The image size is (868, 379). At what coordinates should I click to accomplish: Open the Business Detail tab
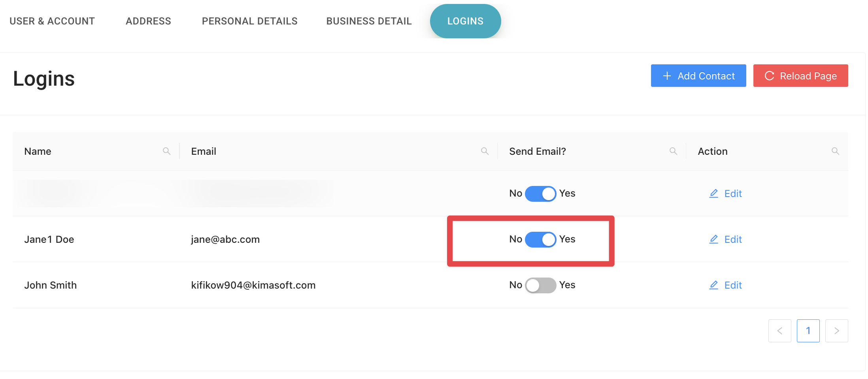click(369, 21)
